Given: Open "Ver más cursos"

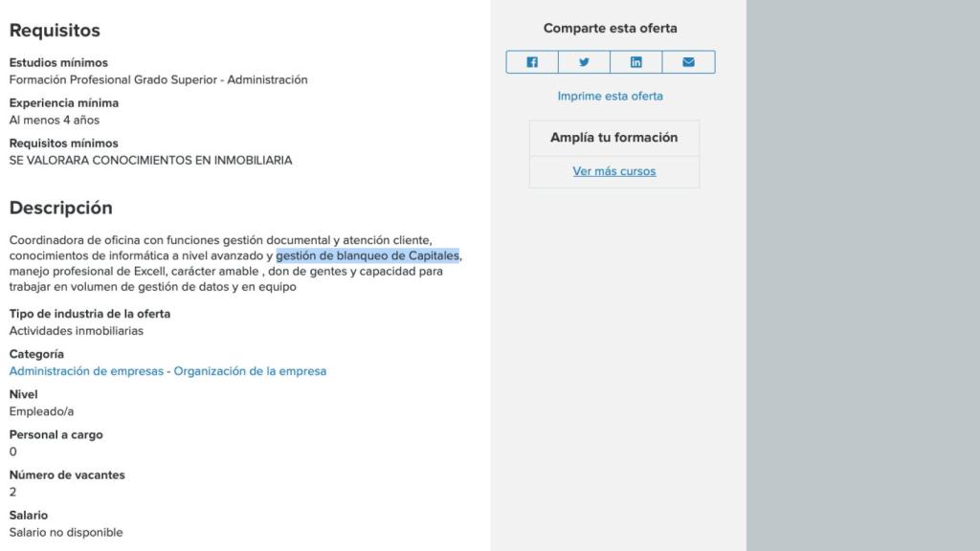Looking at the screenshot, I should [613, 171].
